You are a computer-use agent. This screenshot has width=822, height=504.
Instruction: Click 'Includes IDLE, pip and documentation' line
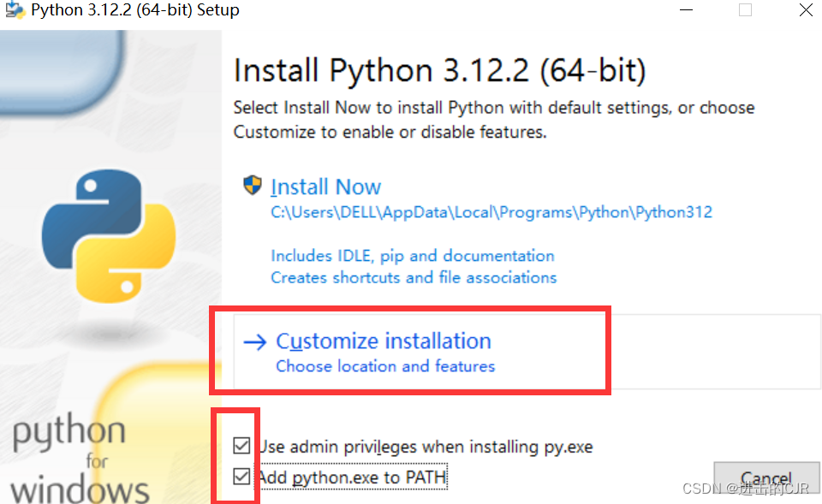pyautogui.click(x=413, y=255)
